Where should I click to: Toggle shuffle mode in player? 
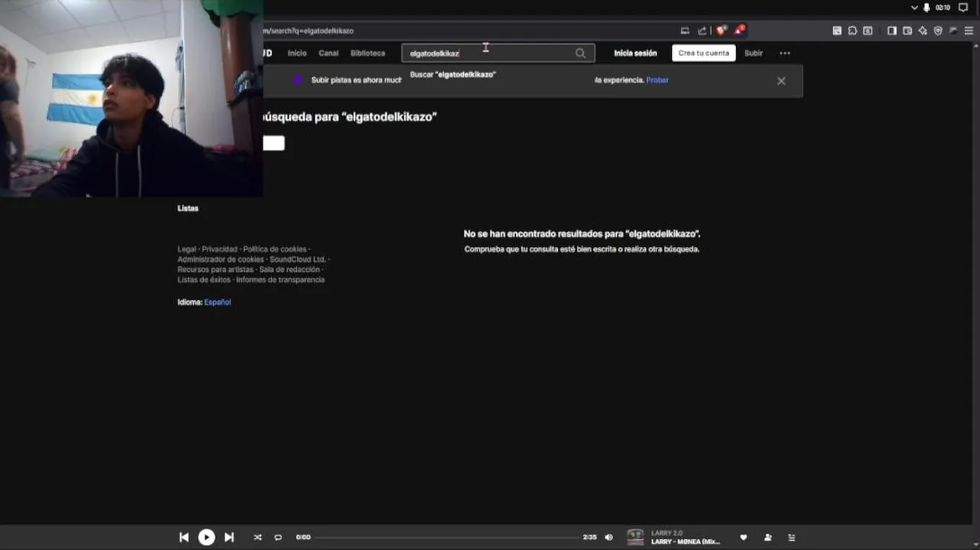tap(257, 538)
